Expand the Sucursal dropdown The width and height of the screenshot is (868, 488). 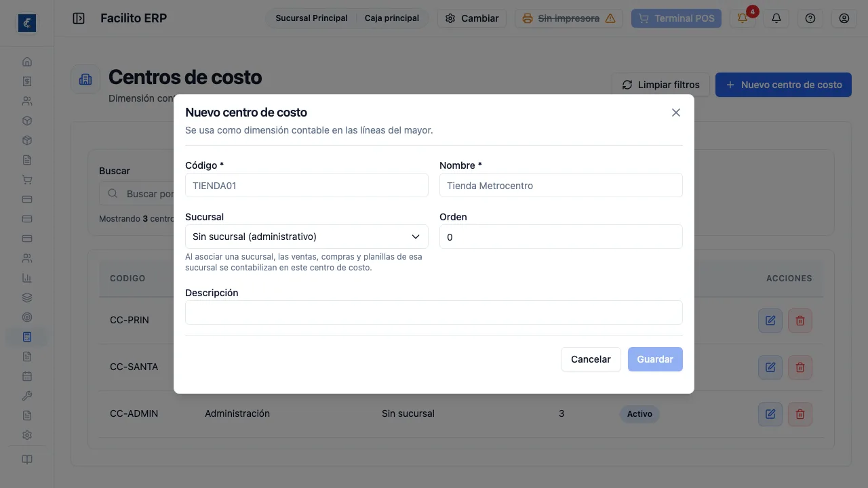pyautogui.click(x=307, y=237)
